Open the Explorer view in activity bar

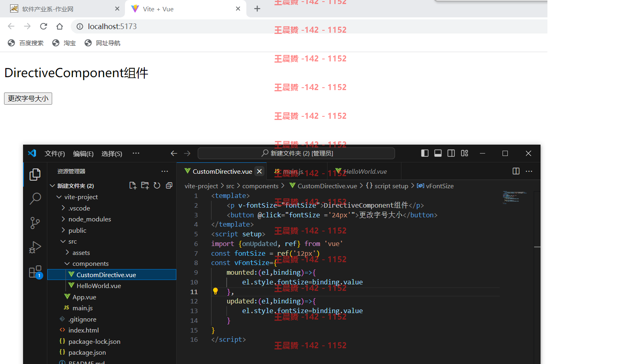coord(35,175)
